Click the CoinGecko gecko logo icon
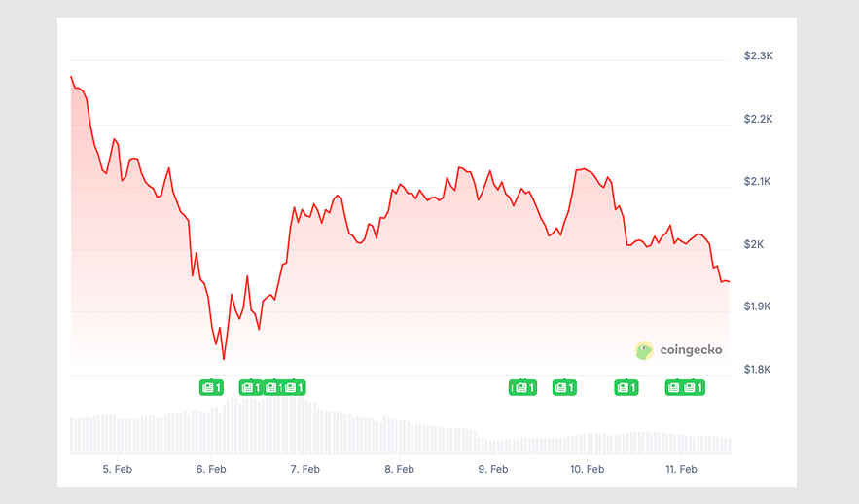Image resolution: width=859 pixels, height=504 pixels. [x=644, y=350]
